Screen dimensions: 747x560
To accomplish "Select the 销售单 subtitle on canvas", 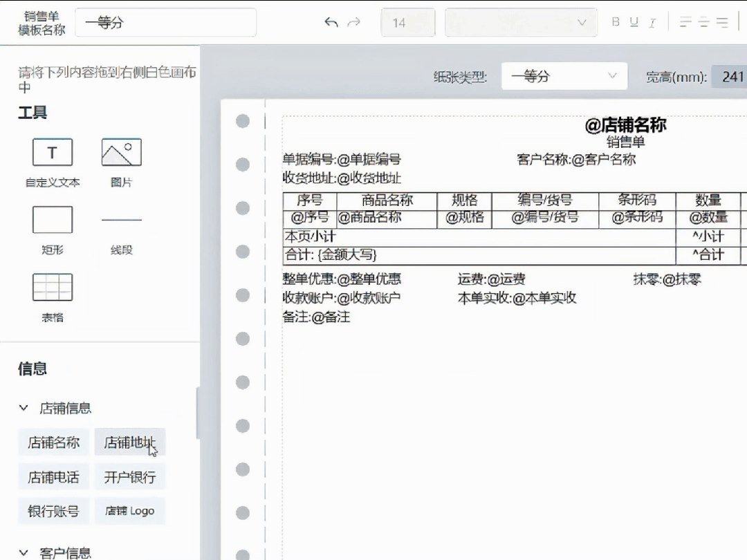I will tap(625, 142).
